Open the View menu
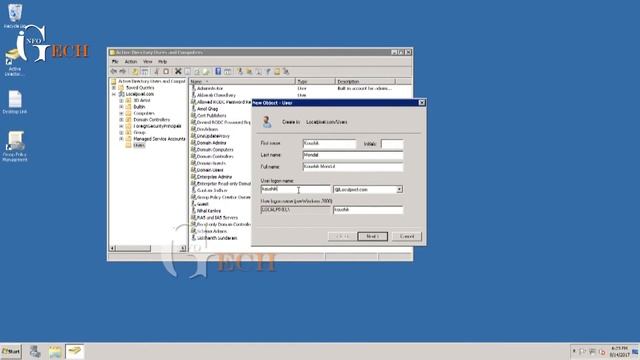This screenshot has width=640, height=360. point(147,62)
